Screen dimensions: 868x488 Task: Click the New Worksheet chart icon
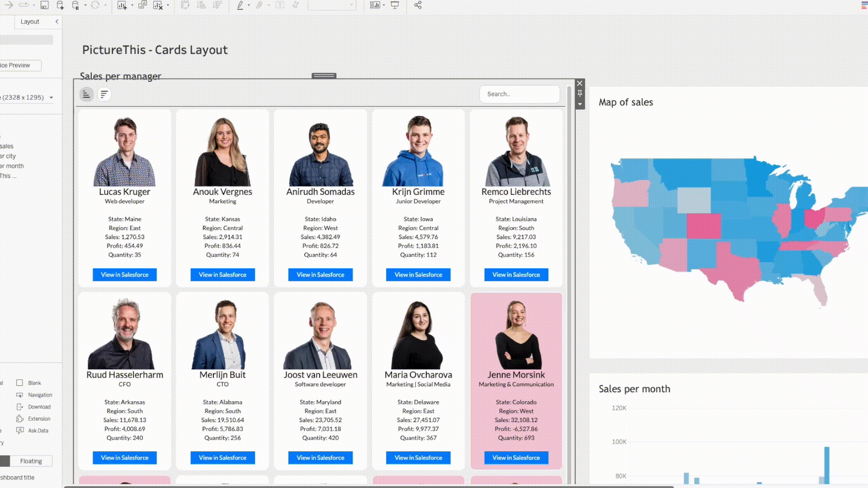tap(122, 5)
